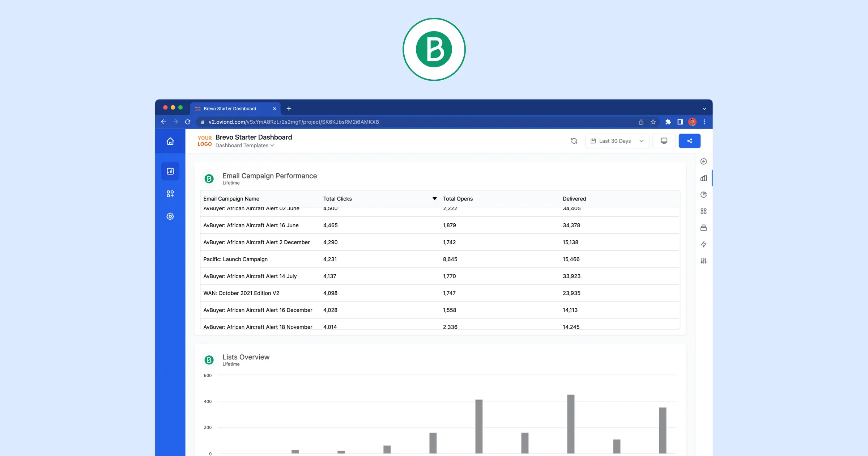Click the Brevo Starter Dashboard title
The width and height of the screenshot is (868, 456).
(x=254, y=137)
